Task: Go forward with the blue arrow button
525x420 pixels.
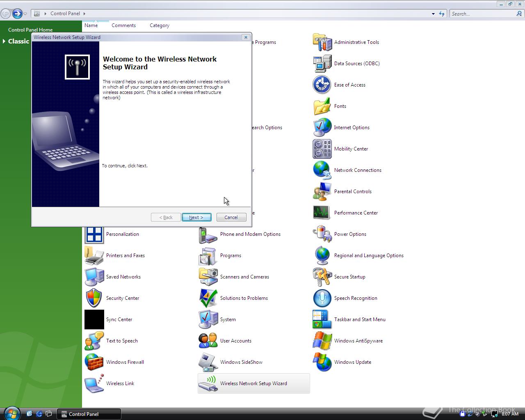Action: pyautogui.click(x=17, y=14)
